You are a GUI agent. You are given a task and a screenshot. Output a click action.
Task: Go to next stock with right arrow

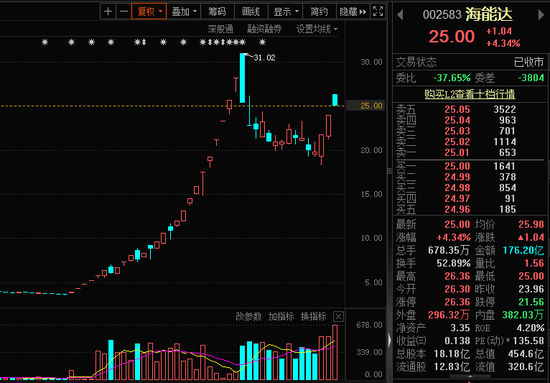541,15
